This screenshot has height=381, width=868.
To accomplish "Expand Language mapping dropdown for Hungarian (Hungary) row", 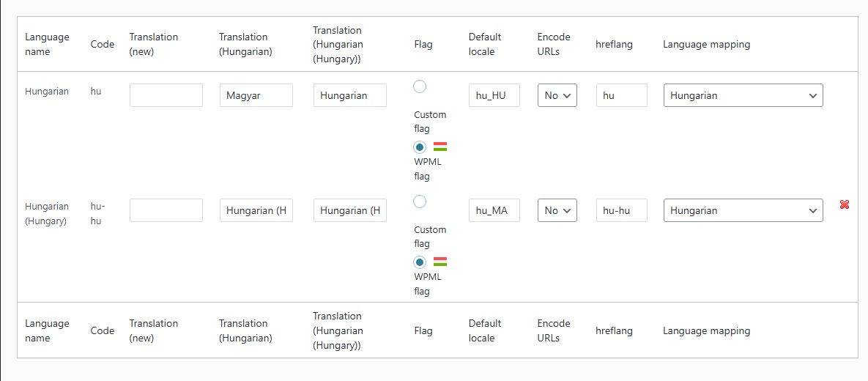I will coord(743,210).
